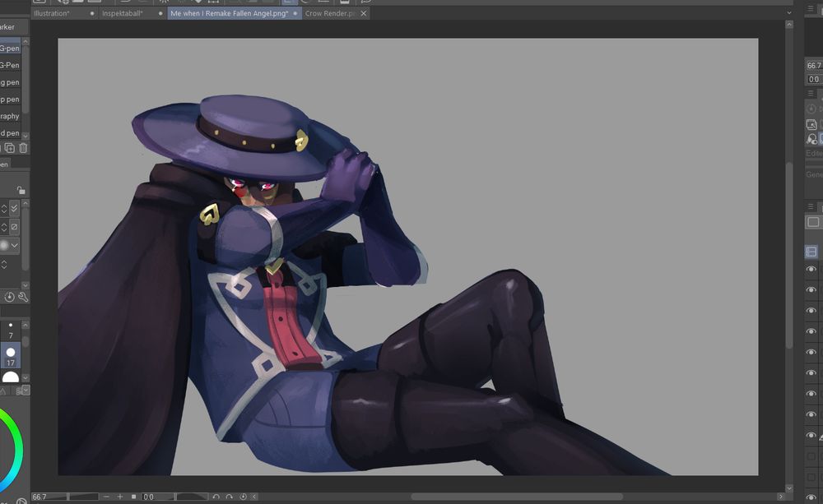This screenshot has width=823, height=504.
Task: Click the dimmed circular icon in the right panel
Action: pyautogui.click(x=811, y=109)
